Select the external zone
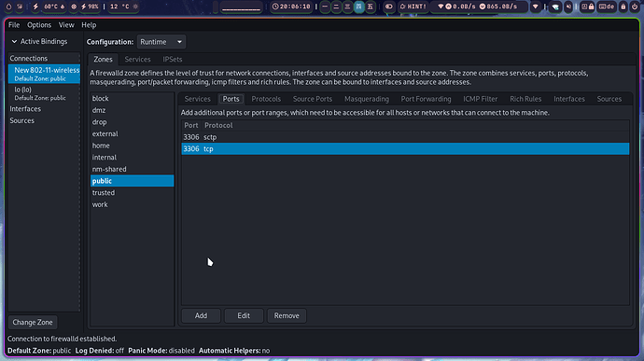644x361 pixels. pyautogui.click(x=133, y=134)
